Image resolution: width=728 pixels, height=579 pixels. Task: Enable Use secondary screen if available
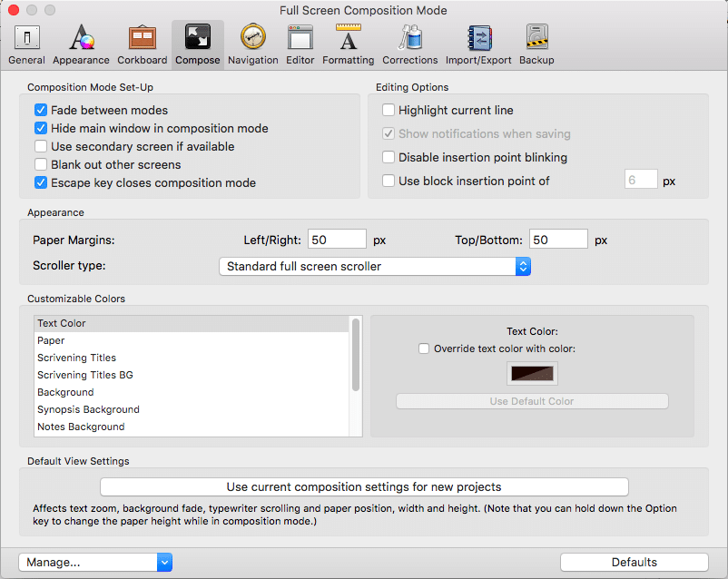click(x=41, y=146)
